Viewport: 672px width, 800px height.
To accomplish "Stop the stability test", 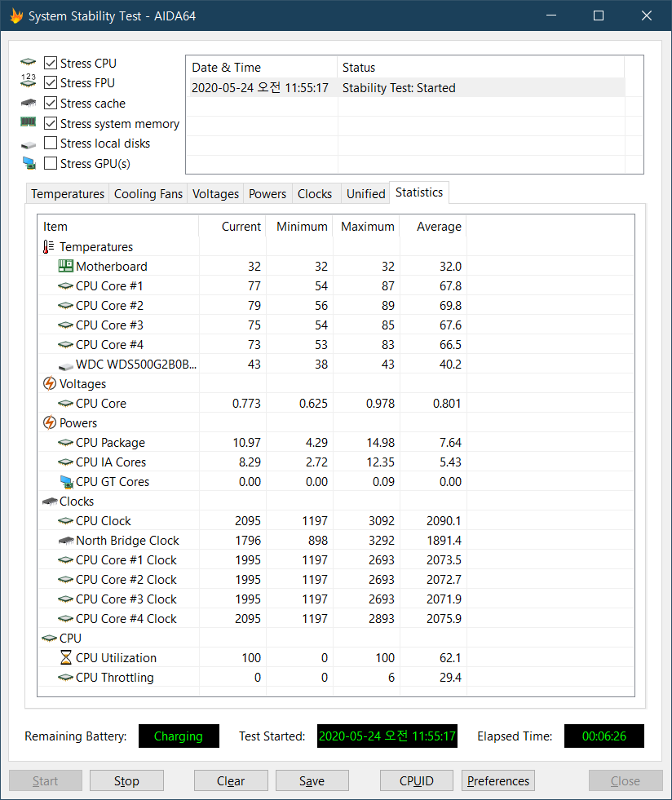I will pyautogui.click(x=126, y=780).
